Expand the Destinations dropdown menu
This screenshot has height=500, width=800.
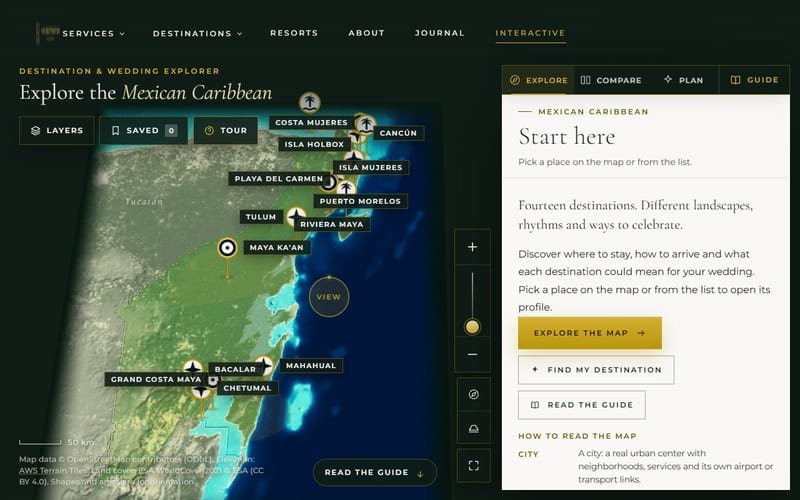pyautogui.click(x=197, y=33)
